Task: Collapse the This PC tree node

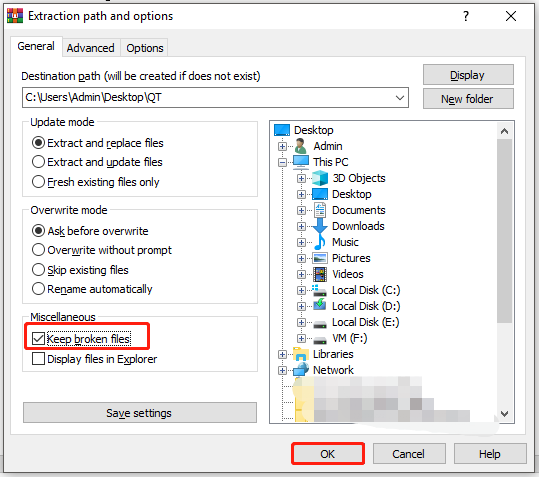Action: point(283,162)
